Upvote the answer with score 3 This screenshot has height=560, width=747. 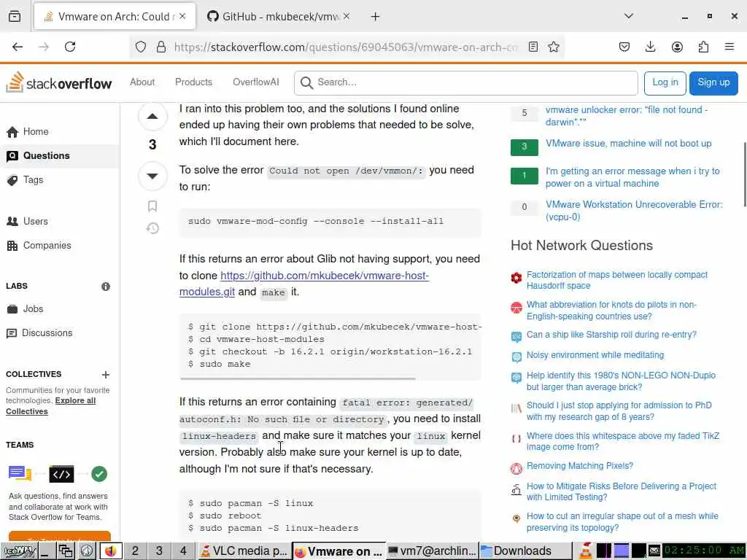tap(152, 116)
